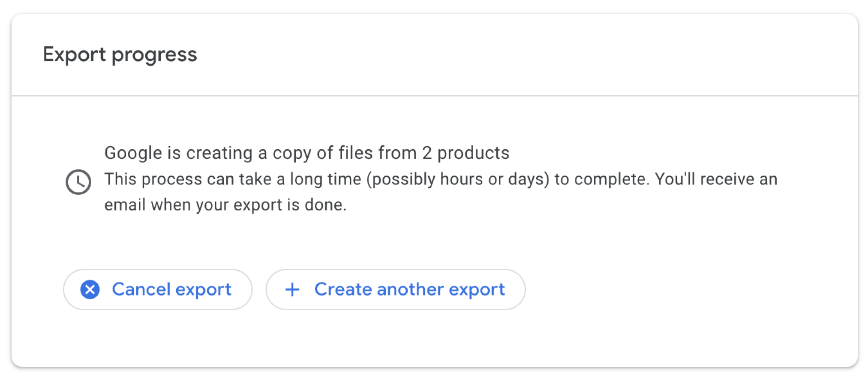Select the Cancel export label text
The height and width of the screenshot is (386, 868).
(171, 289)
